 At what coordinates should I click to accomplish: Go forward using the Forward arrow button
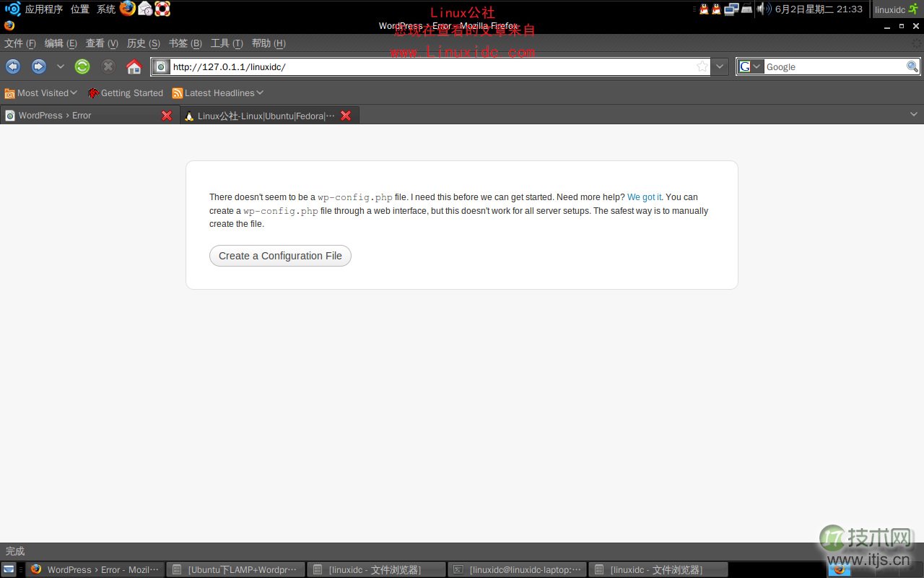(38, 66)
